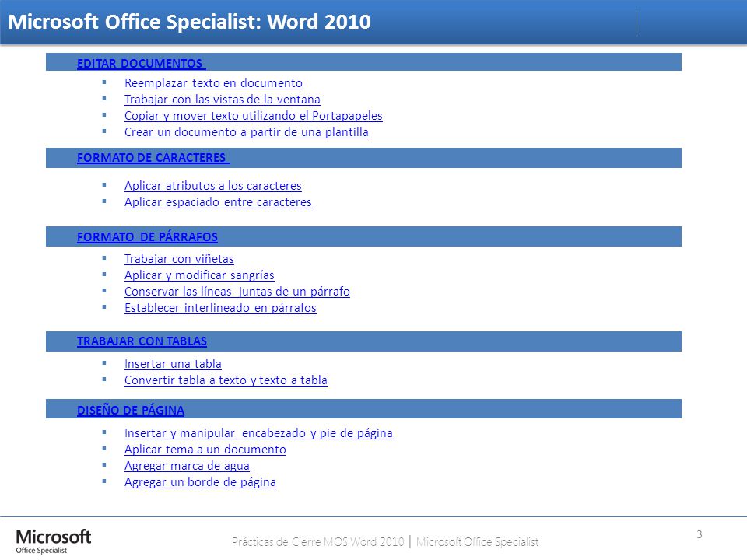Open the EDITAR DOCUMENTOS section link
Viewport: 747px width, 560px height.
141,63
